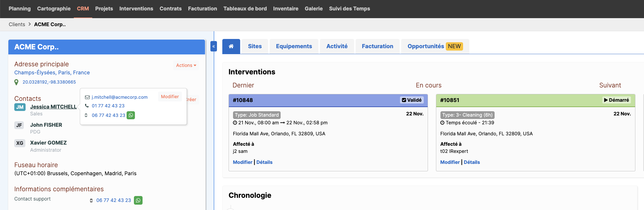This screenshot has height=210, width=644.
Task: Expand the Actions dropdown
Action: pyautogui.click(x=186, y=65)
